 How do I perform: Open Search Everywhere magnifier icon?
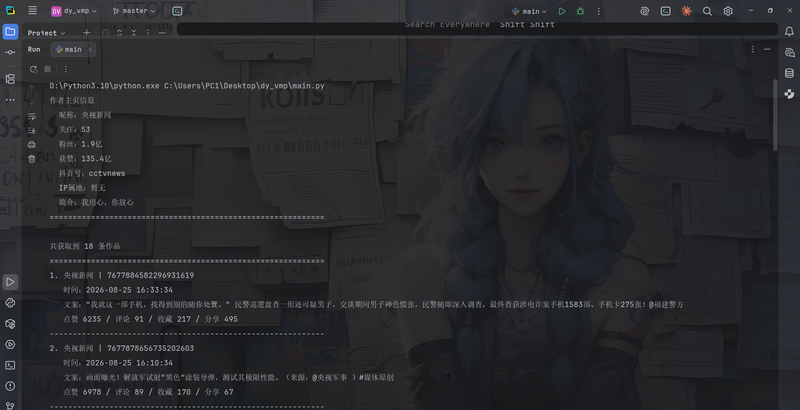[x=707, y=11]
